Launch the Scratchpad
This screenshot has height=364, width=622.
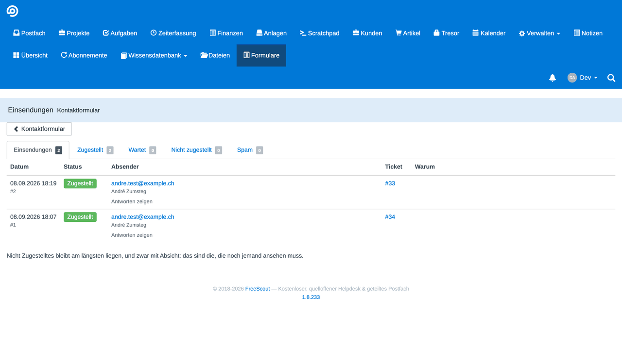[x=319, y=33]
